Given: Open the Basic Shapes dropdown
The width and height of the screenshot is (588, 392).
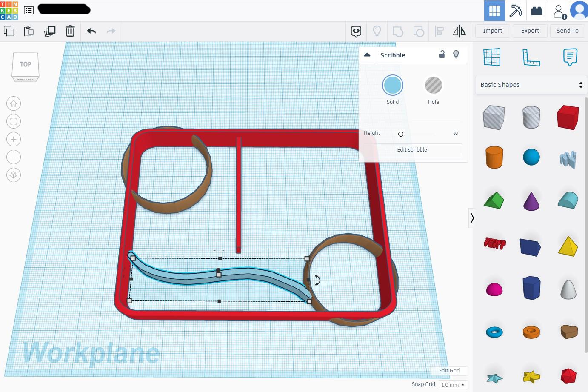Looking at the screenshot, I should [531, 85].
